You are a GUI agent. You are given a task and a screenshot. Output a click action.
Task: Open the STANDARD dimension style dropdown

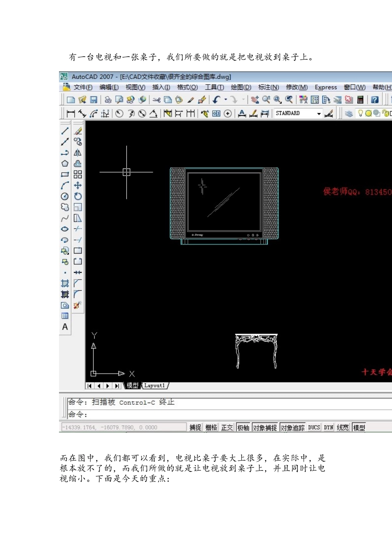298,113
